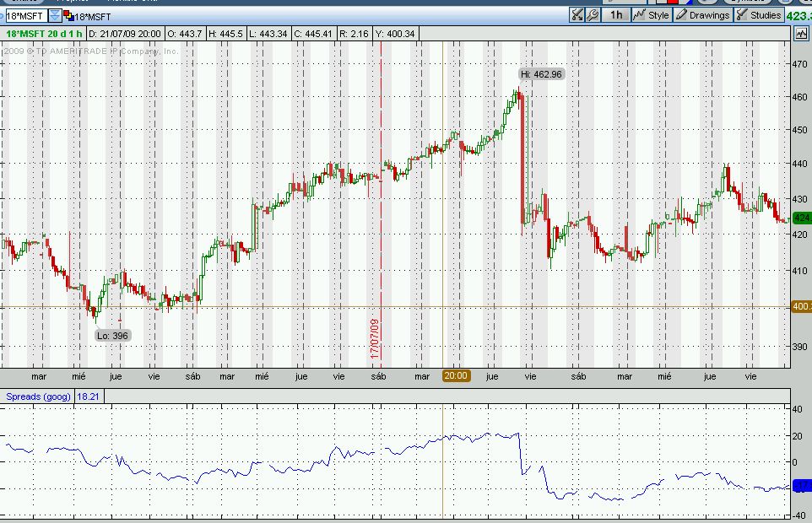Open chart settings with the wrench icon
Screen dimensions: 812x523
coord(593,15)
